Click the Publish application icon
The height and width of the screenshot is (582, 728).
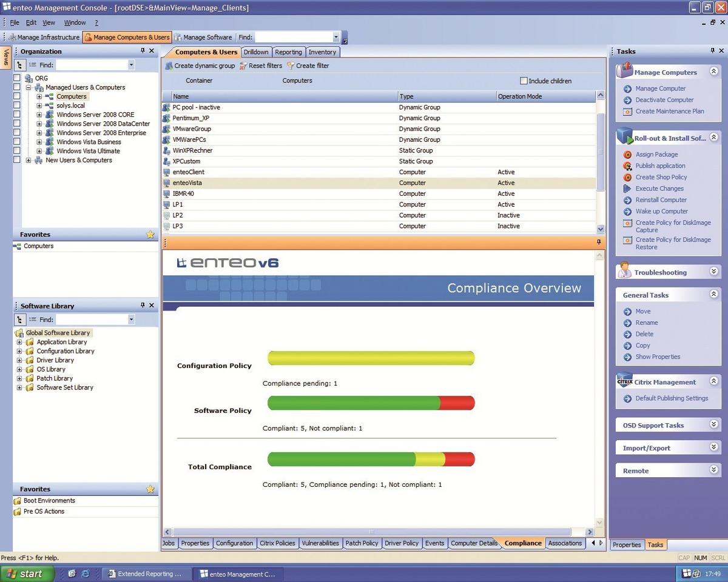point(628,166)
